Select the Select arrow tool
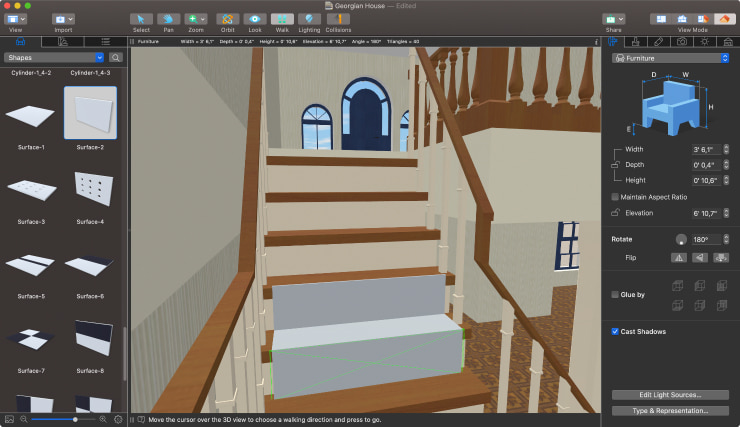740x427 pixels. (x=141, y=19)
